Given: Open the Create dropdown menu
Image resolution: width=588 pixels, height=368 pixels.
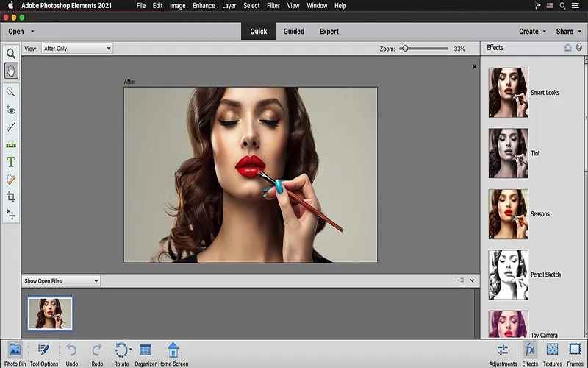Looking at the screenshot, I should (532, 32).
